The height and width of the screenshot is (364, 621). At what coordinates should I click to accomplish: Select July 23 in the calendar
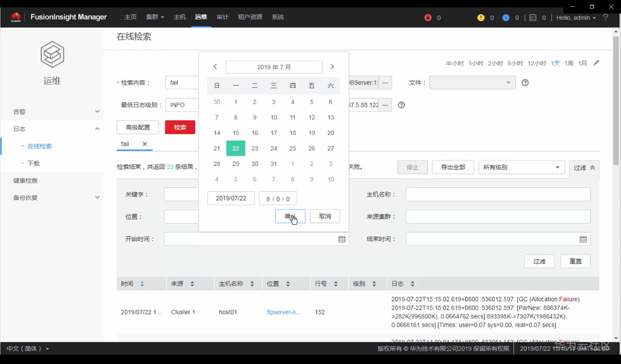255,148
